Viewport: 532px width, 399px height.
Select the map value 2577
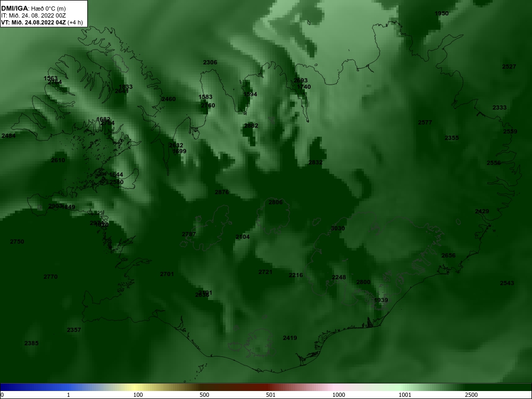[425, 122]
